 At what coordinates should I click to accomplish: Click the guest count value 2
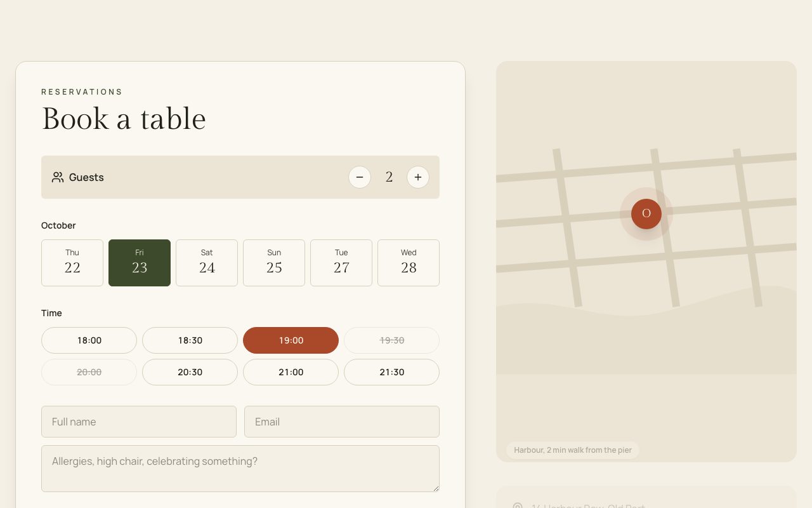(389, 177)
